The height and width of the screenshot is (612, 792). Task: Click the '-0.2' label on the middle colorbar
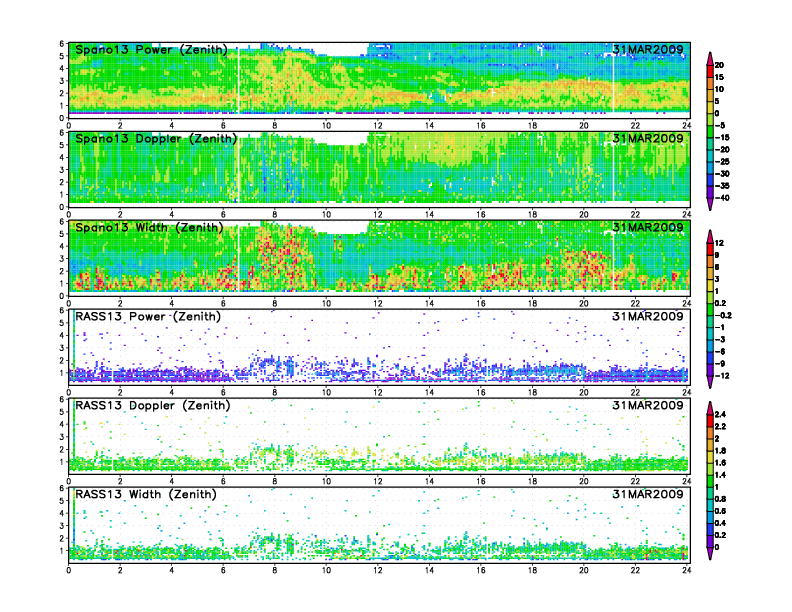(723, 315)
